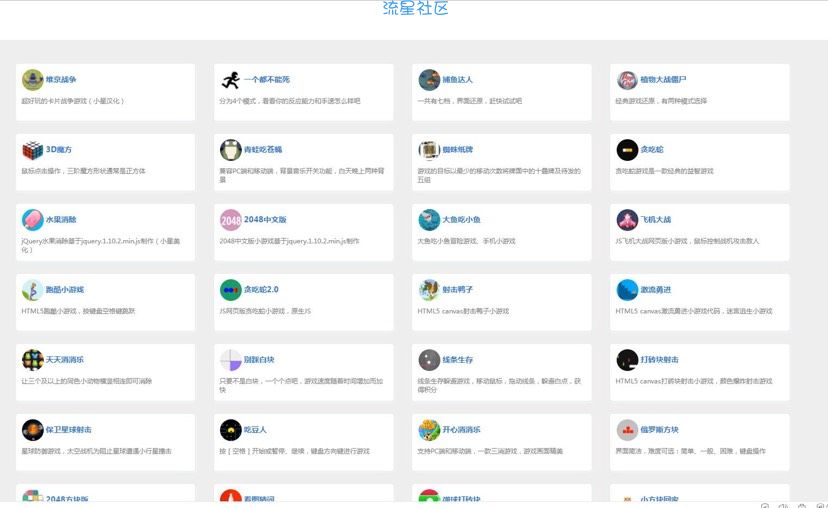Image resolution: width=828 pixels, height=508 pixels.
Task: Click description starting 界面简洁，难度可选
Action: click(x=691, y=451)
